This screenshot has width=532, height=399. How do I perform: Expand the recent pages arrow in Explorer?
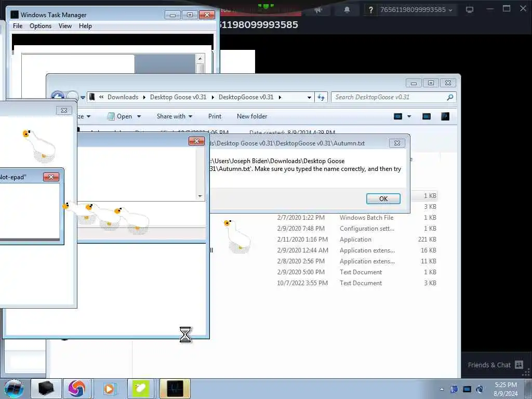[x=83, y=97]
